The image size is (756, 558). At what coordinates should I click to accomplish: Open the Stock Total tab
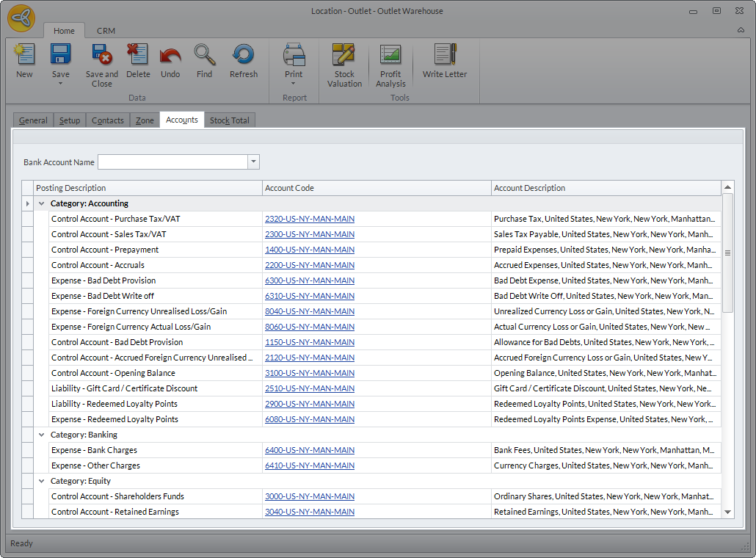(229, 120)
